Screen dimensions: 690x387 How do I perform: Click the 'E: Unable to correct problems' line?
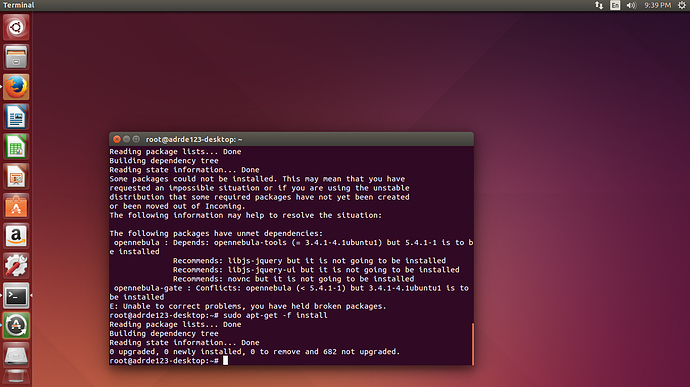[248, 306]
